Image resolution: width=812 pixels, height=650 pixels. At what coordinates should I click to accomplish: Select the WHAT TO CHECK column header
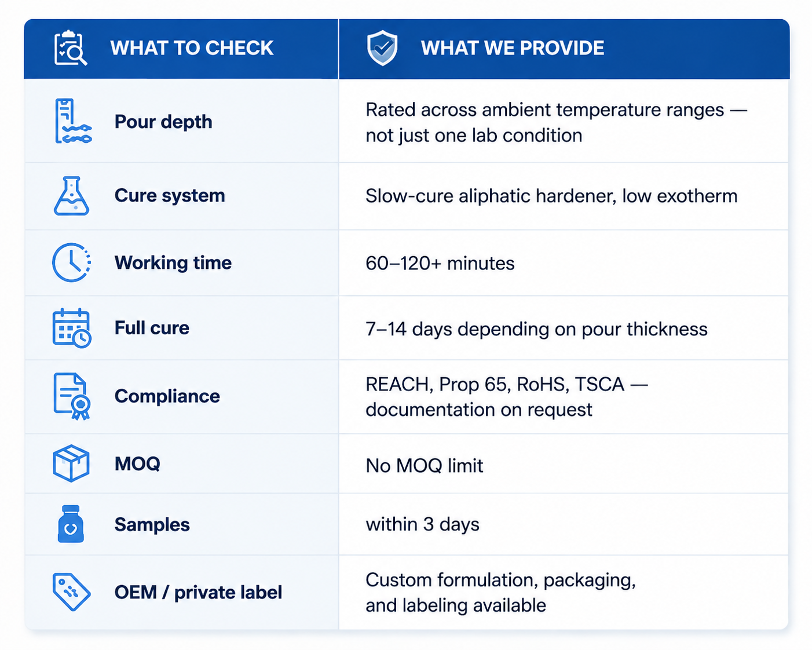pyautogui.click(x=192, y=48)
